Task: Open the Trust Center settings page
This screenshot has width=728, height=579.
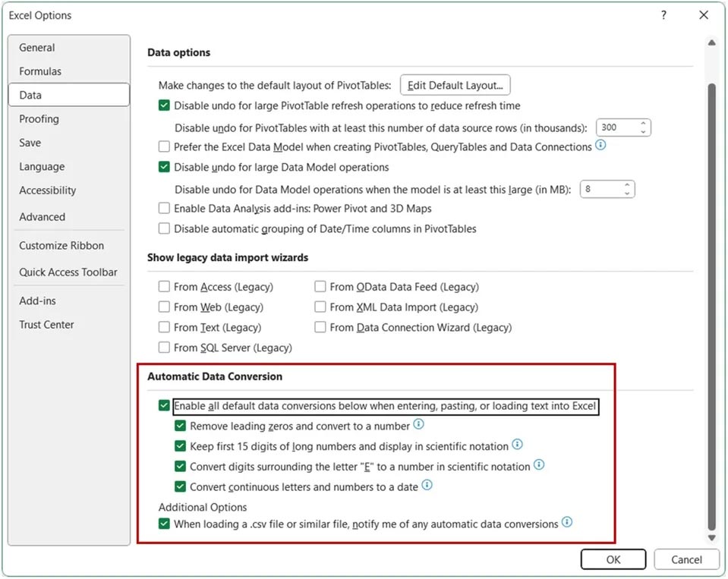Action: (x=46, y=324)
